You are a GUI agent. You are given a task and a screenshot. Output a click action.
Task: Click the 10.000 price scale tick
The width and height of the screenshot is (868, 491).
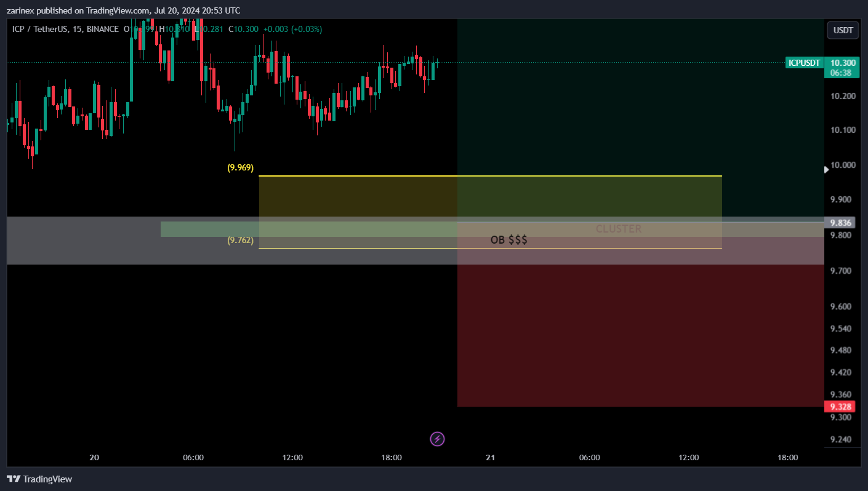[843, 165]
